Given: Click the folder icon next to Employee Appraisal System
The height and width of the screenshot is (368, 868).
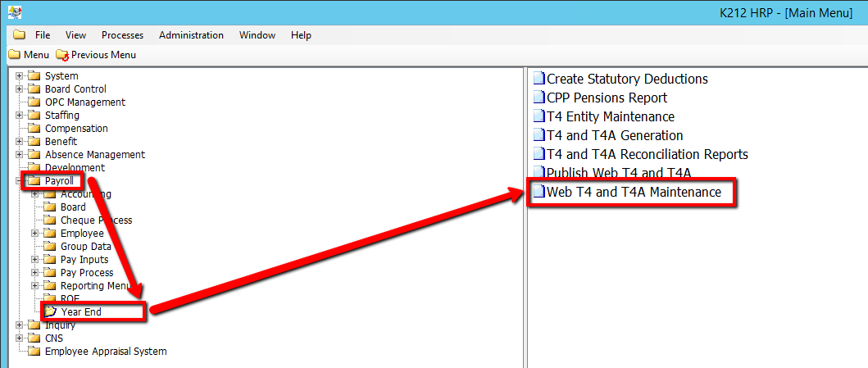Looking at the screenshot, I should click(34, 352).
